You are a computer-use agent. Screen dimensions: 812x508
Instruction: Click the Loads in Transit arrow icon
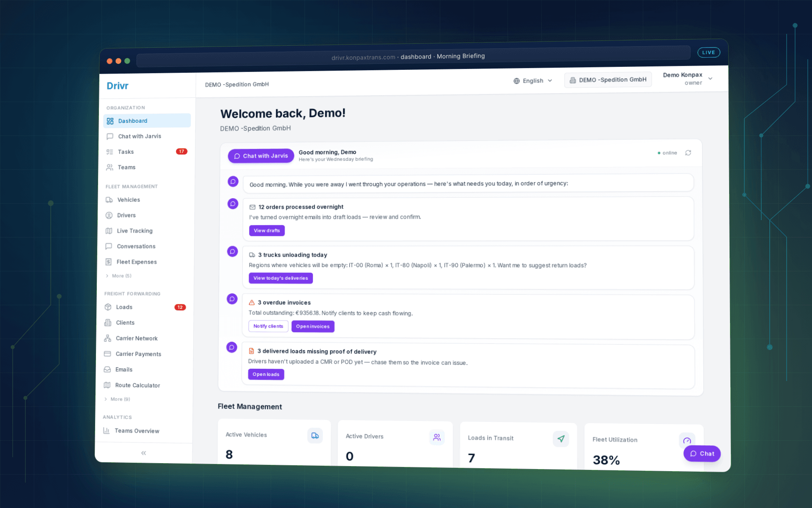[561, 439]
